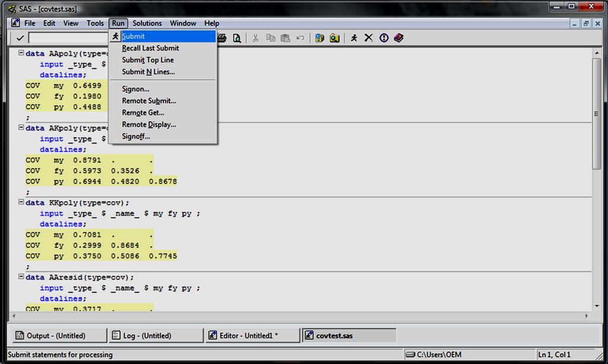
Task: Click horizontal scrollbar right arrow
Action: point(586,316)
